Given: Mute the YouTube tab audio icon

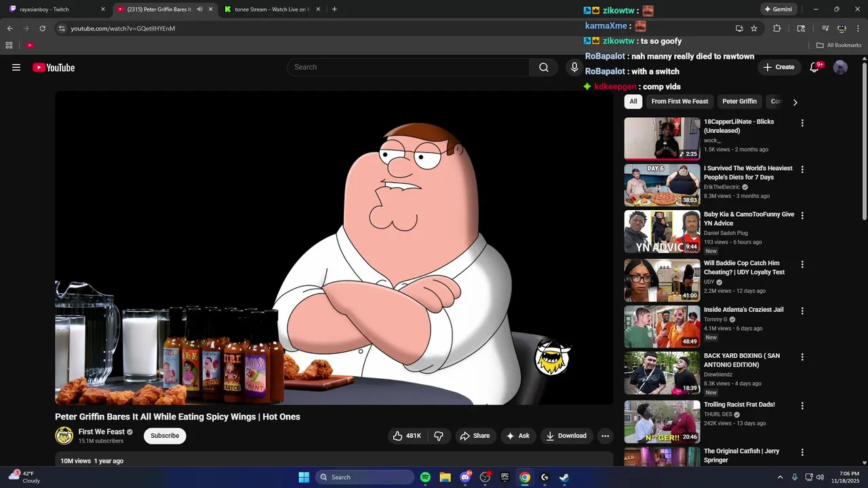Looking at the screenshot, I should pos(199,9).
